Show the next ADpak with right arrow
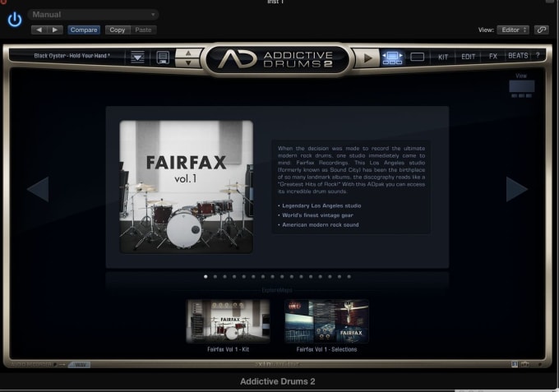The height and width of the screenshot is (392, 559). coord(516,189)
